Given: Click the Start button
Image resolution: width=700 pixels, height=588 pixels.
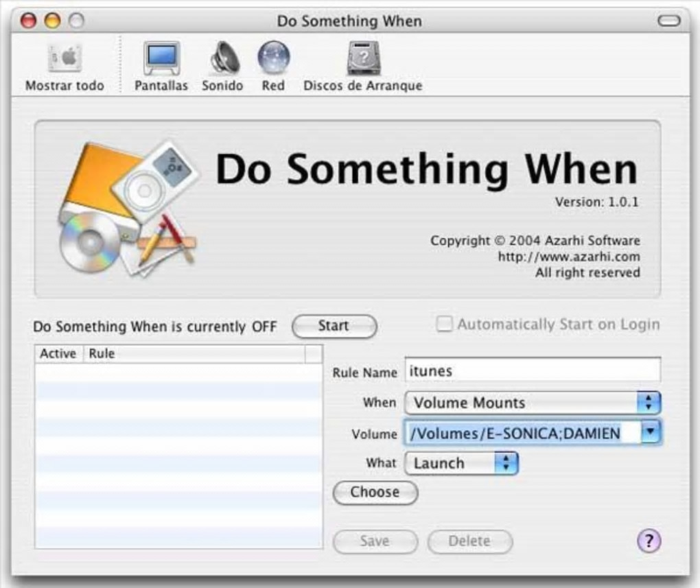Looking at the screenshot, I should click(x=334, y=326).
